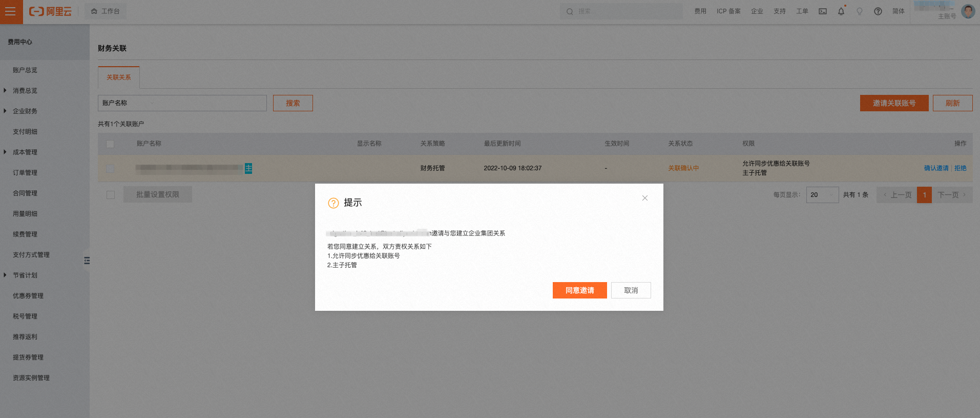The height and width of the screenshot is (418, 980).
Task: Expand 企业财务 in the sidebar
Action: pos(25,111)
